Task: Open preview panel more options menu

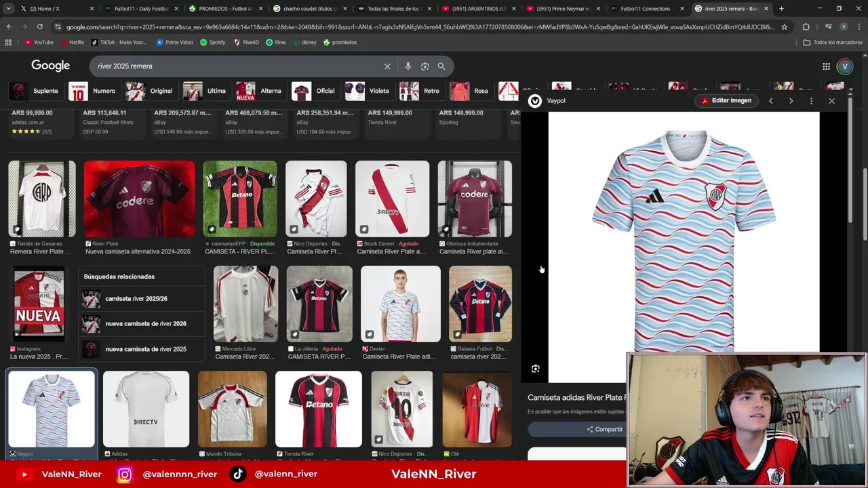Action: click(x=811, y=101)
